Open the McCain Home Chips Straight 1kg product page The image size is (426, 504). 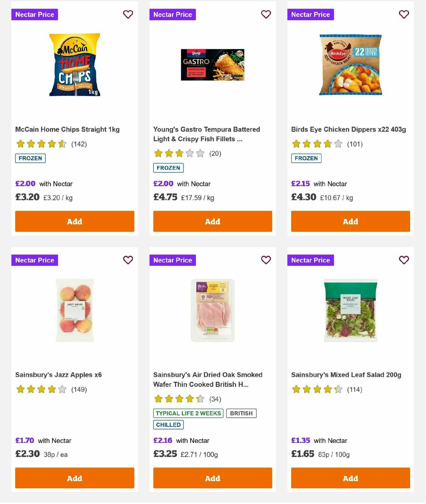(x=67, y=129)
